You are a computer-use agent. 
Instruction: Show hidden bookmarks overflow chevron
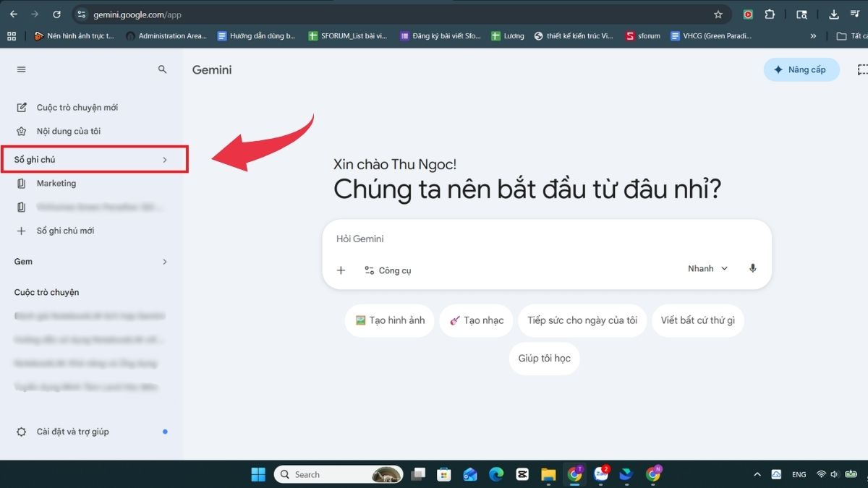click(x=813, y=35)
